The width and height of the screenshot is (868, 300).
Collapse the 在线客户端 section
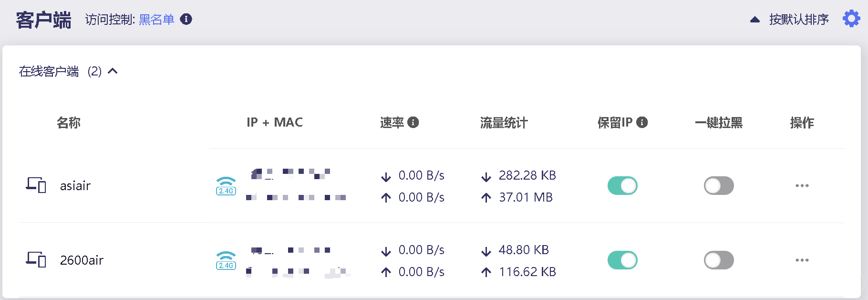point(113,71)
